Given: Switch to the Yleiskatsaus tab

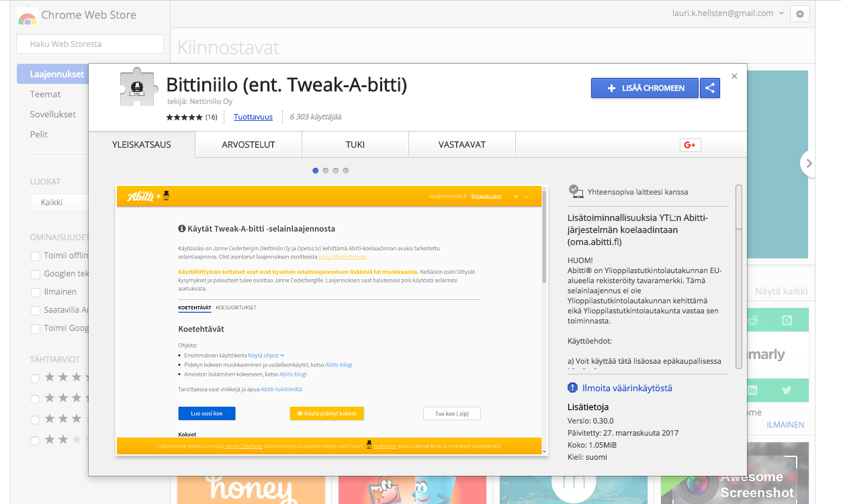Looking at the screenshot, I should pyautogui.click(x=142, y=144).
